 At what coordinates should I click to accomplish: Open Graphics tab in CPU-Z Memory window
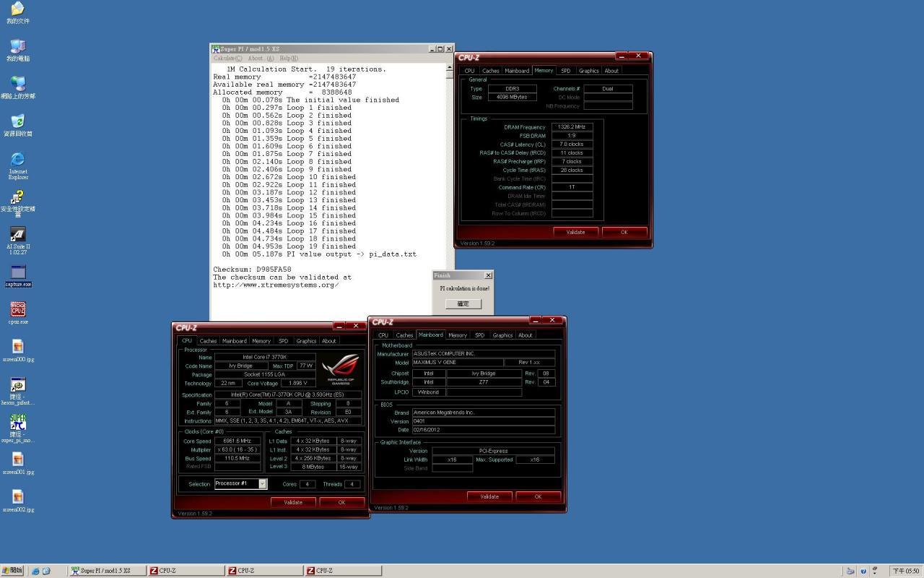click(x=588, y=71)
